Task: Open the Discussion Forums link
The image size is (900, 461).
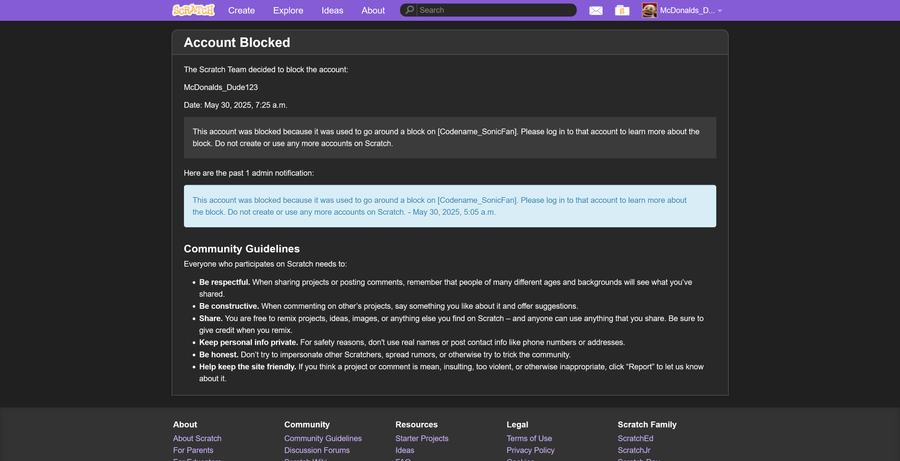Action: click(x=317, y=451)
